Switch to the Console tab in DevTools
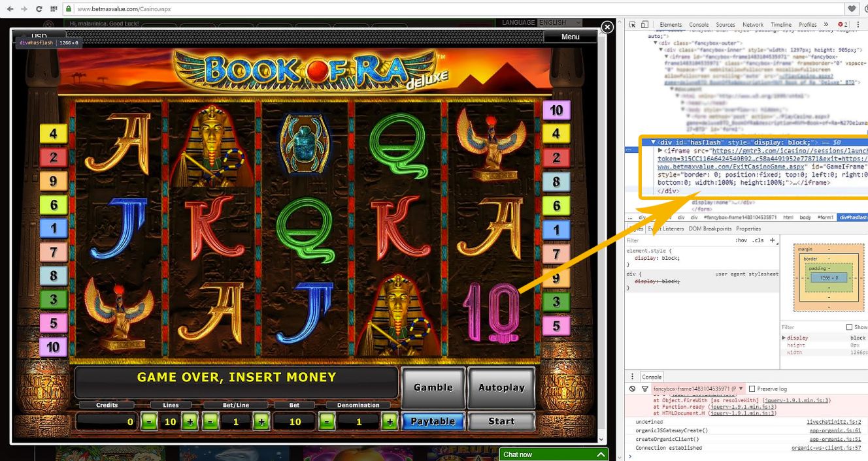Image resolution: width=868 pixels, height=461 pixels. pyautogui.click(x=699, y=25)
